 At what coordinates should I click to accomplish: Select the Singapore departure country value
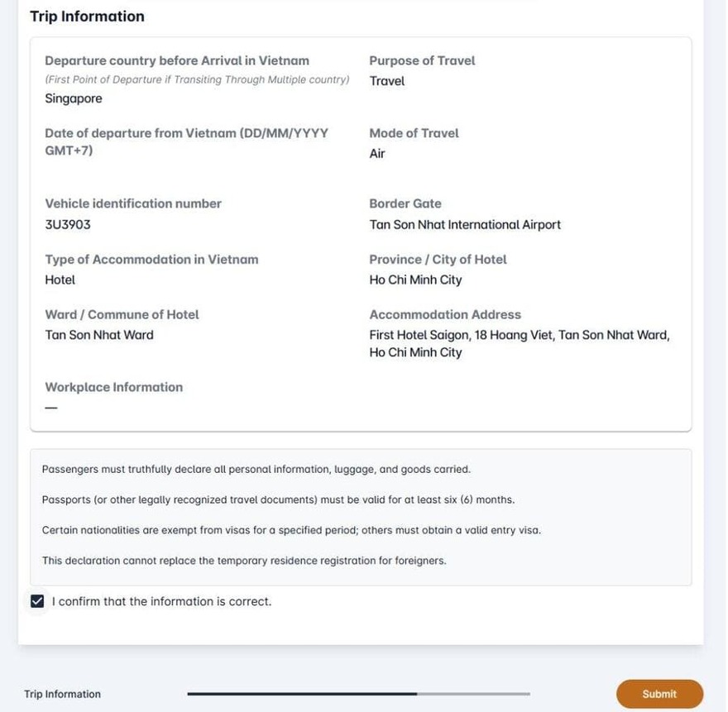point(74,98)
